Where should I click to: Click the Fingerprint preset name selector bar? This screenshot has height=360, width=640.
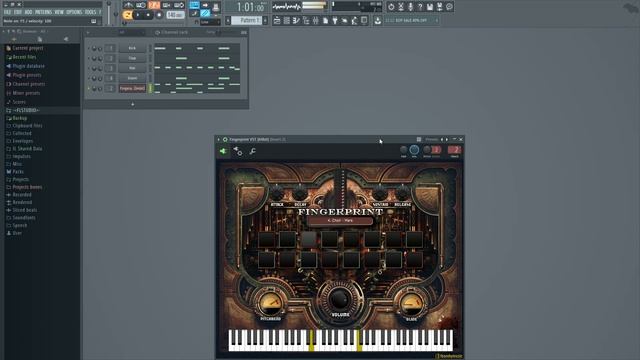340,221
